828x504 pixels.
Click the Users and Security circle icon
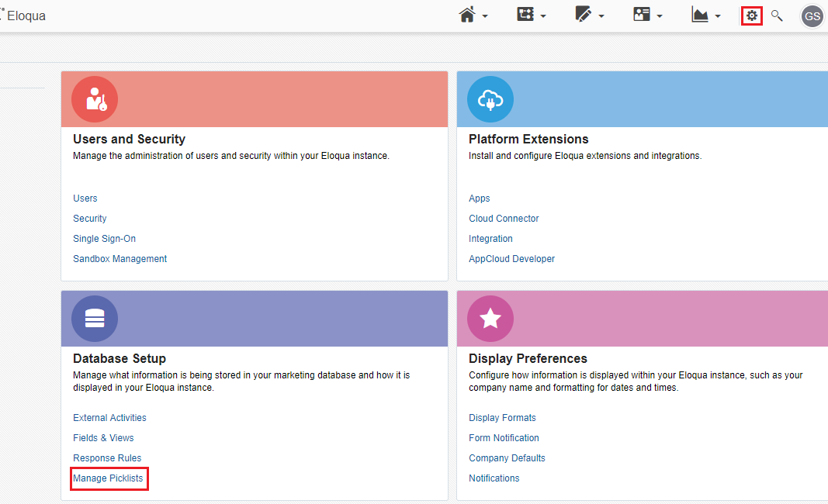pyautogui.click(x=95, y=99)
